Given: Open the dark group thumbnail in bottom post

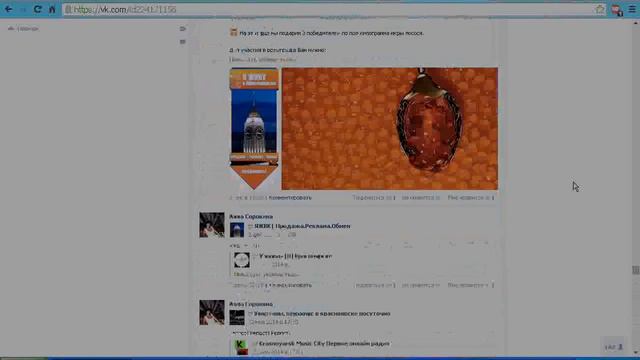Looking at the screenshot, I should pos(237,318).
